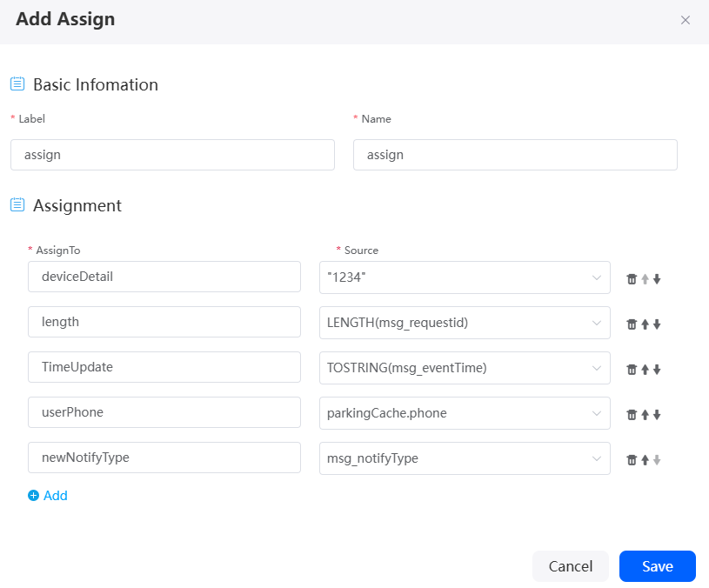Open the msg_notifyType source dropdown
The image size is (709, 588).
465,458
